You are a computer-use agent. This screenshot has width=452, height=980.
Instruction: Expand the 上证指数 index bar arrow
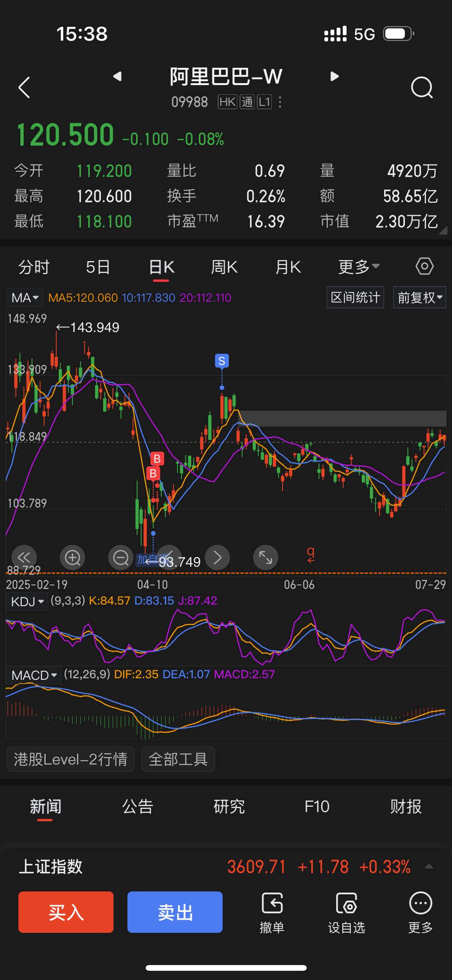pos(429,867)
